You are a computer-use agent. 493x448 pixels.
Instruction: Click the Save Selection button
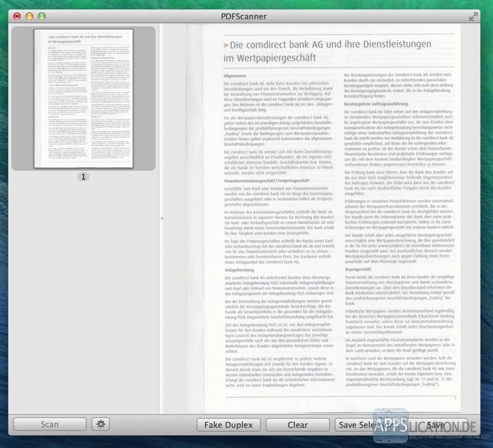coord(366,425)
